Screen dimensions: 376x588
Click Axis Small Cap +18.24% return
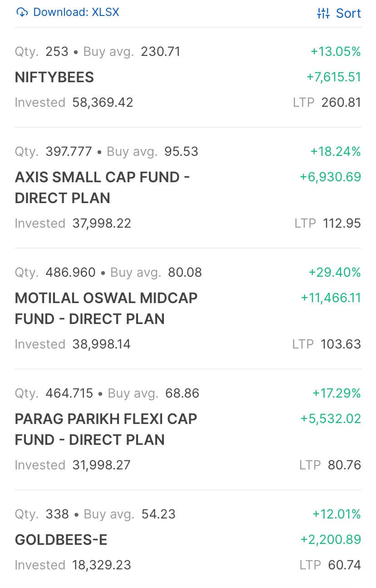point(336,152)
